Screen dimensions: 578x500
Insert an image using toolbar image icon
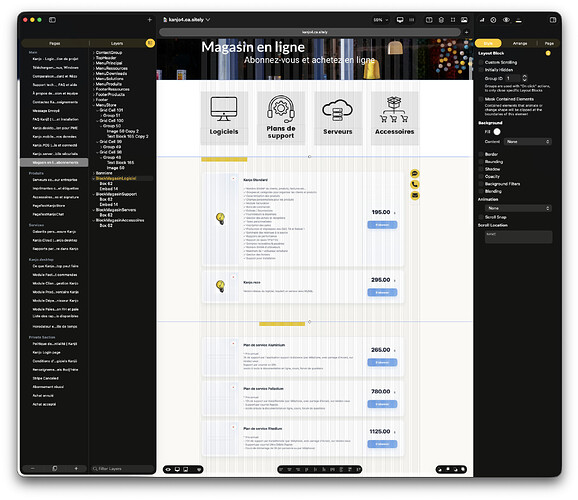[464, 20]
